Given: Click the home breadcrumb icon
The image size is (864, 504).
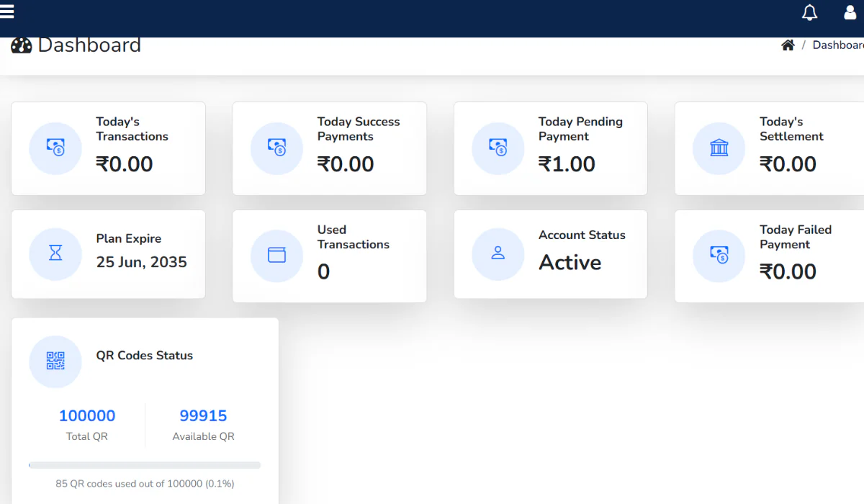Looking at the screenshot, I should (788, 45).
